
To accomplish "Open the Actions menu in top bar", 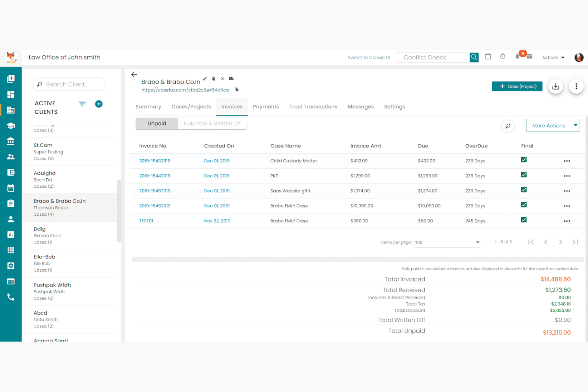I will (x=553, y=58).
